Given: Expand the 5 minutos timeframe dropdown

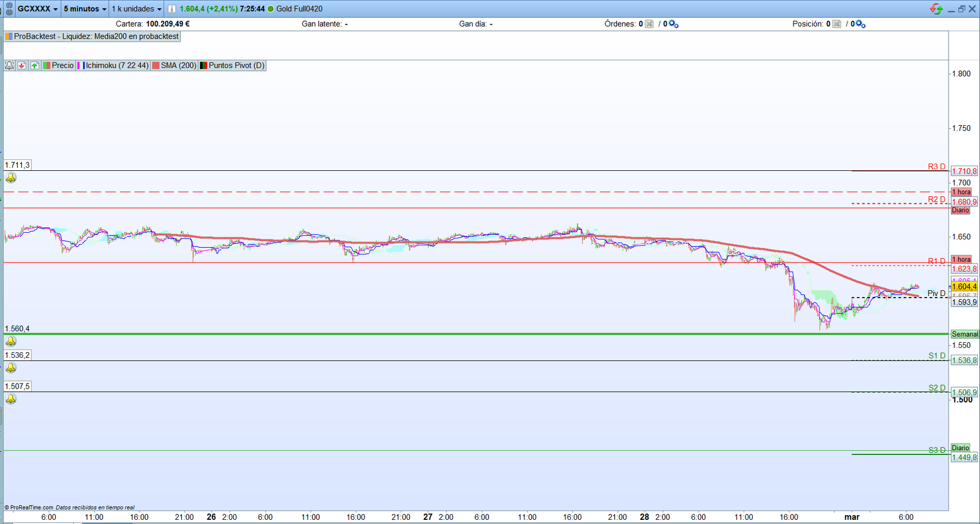Looking at the screenshot, I should (85, 9).
